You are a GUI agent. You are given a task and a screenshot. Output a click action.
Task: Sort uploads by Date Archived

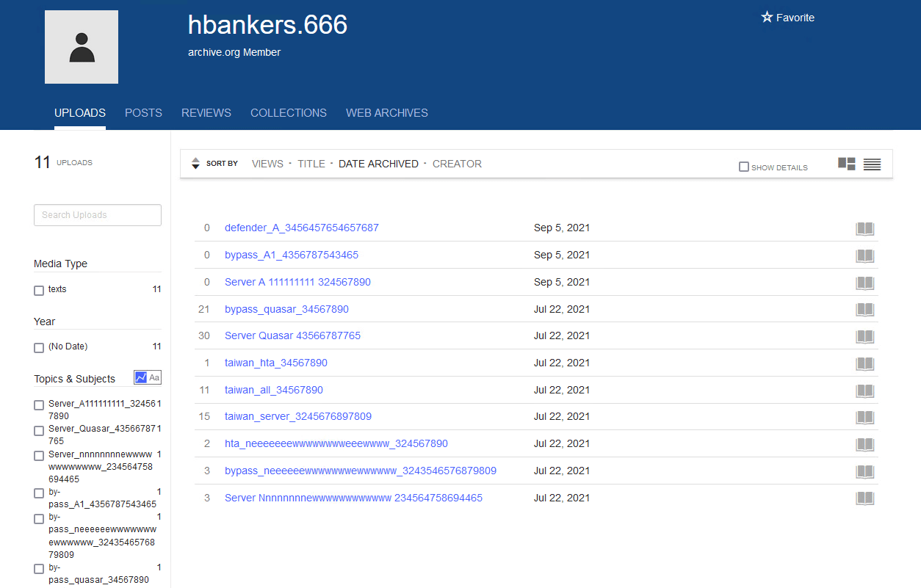coord(378,164)
